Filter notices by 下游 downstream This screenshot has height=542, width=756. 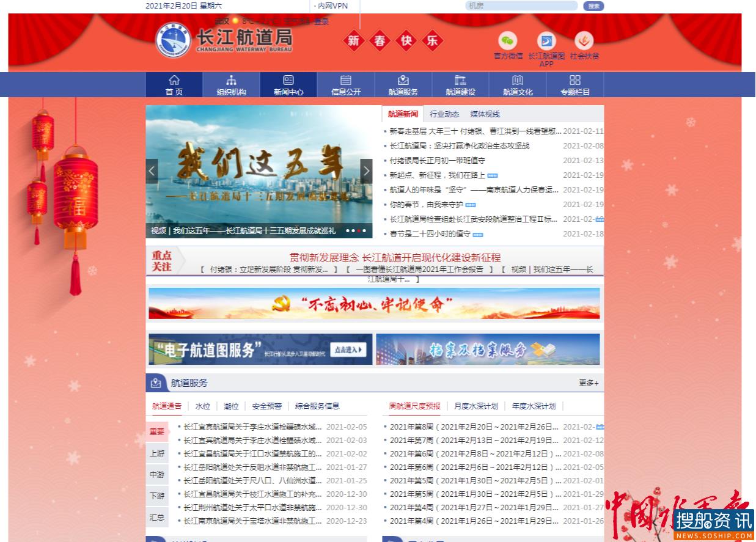(x=157, y=496)
